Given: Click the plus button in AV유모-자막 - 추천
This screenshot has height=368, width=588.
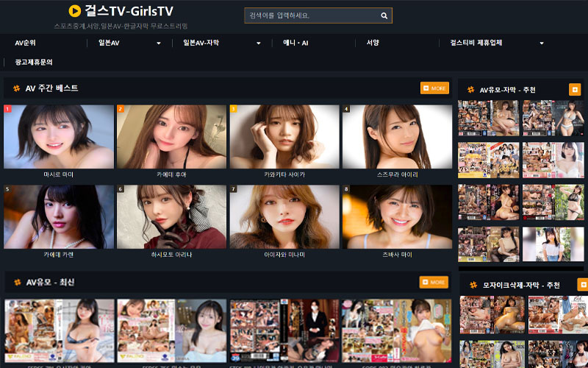Looking at the screenshot, I should [x=575, y=90].
